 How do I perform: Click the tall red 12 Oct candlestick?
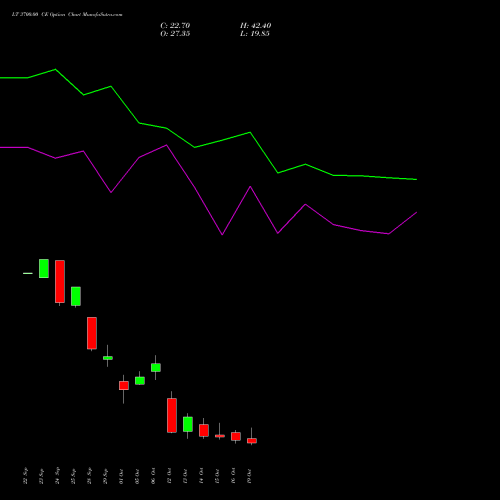tap(172, 415)
